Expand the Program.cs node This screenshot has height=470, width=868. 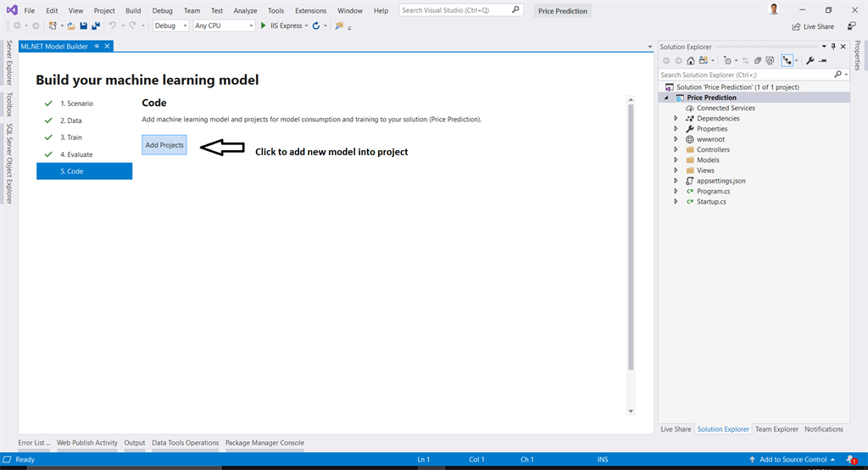click(676, 191)
